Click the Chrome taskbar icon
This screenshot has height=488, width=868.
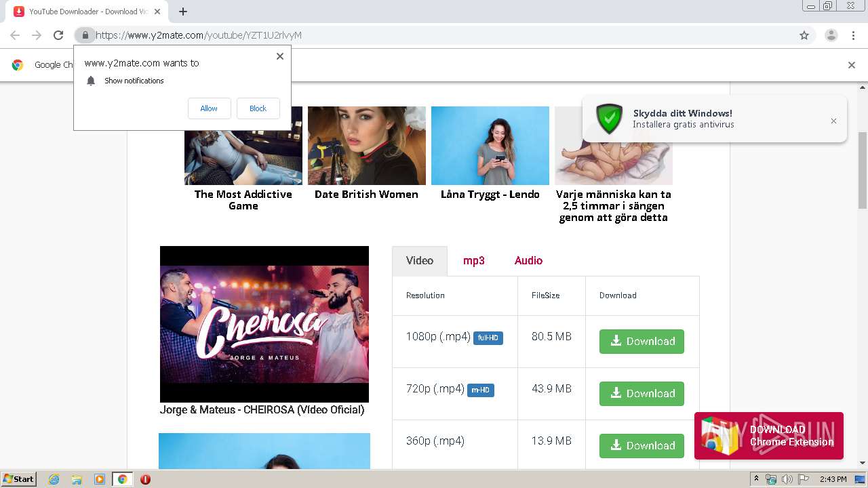tap(123, 479)
